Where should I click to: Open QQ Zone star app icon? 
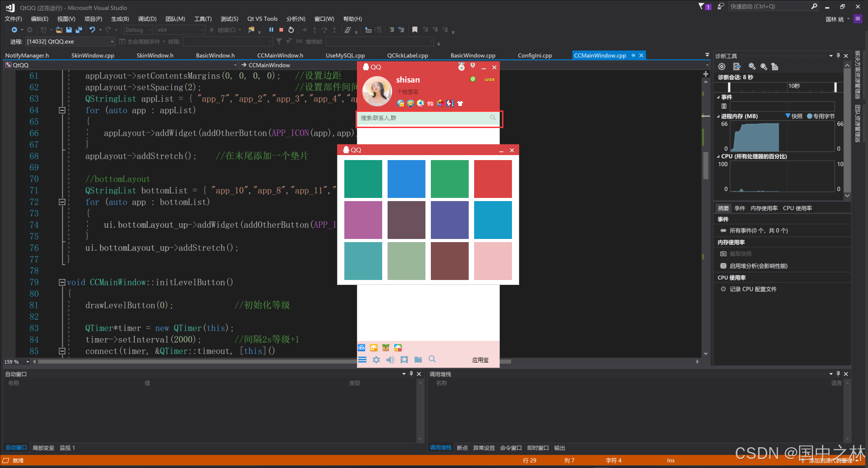coord(411,103)
